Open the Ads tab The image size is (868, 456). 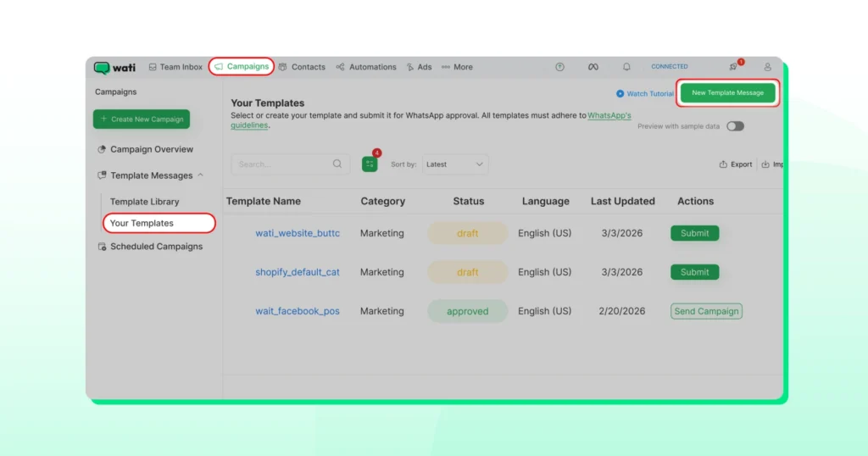point(419,67)
